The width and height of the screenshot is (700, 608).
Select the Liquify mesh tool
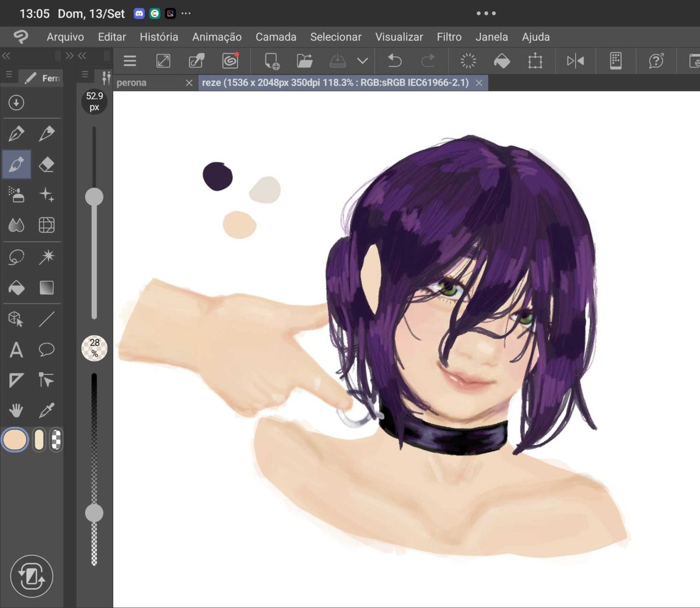pyautogui.click(x=47, y=225)
